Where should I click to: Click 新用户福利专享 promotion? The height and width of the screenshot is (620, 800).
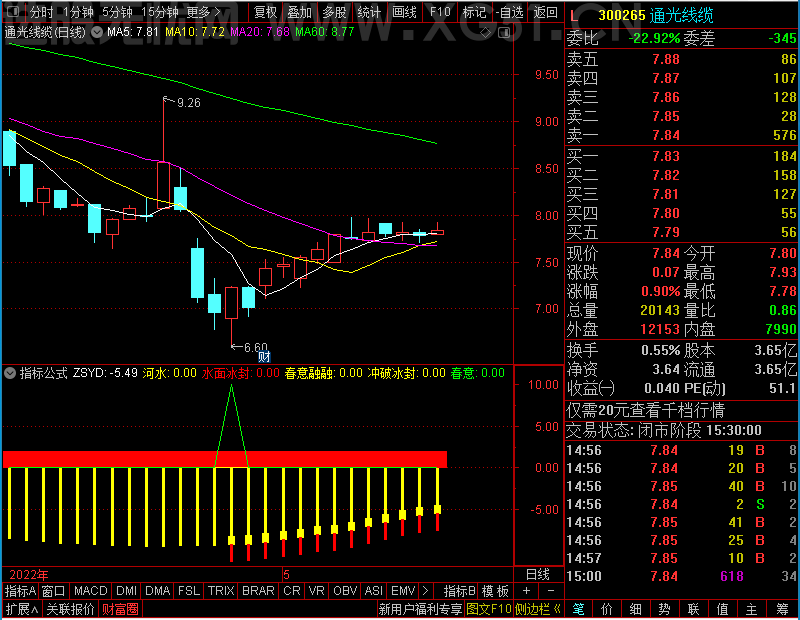(x=420, y=609)
